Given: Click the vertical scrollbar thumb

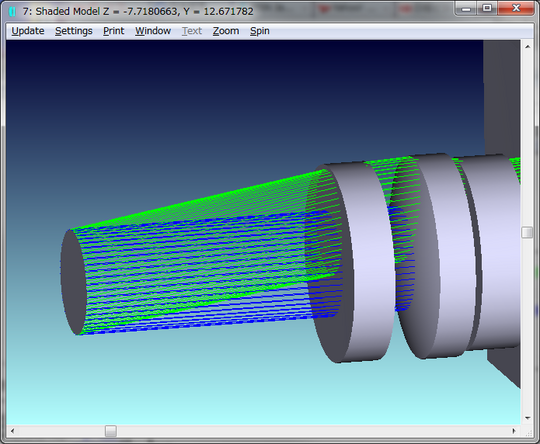Looking at the screenshot, I should (x=527, y=232).
